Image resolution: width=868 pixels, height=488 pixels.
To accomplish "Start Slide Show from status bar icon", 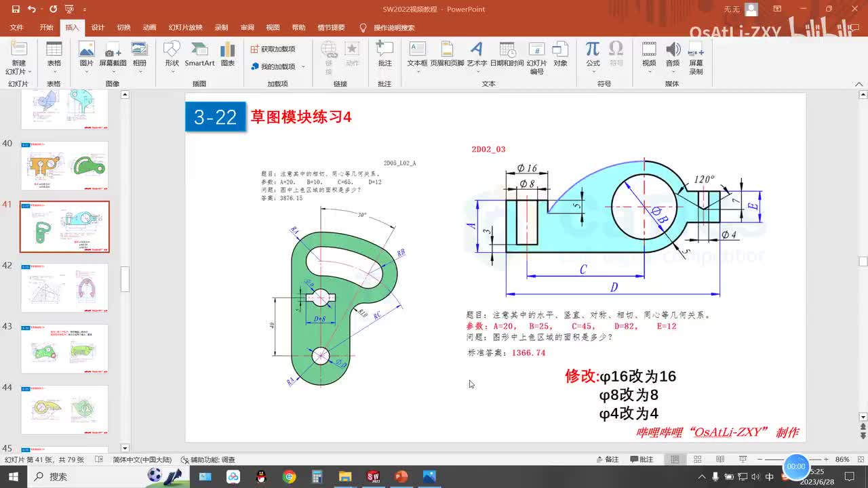I will (742, 460).
